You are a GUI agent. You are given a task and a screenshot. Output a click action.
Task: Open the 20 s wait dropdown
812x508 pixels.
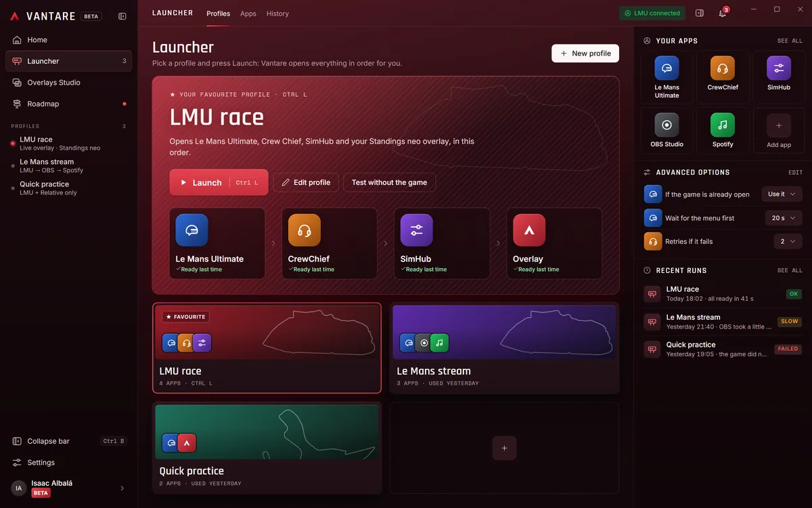pos(784,218)
